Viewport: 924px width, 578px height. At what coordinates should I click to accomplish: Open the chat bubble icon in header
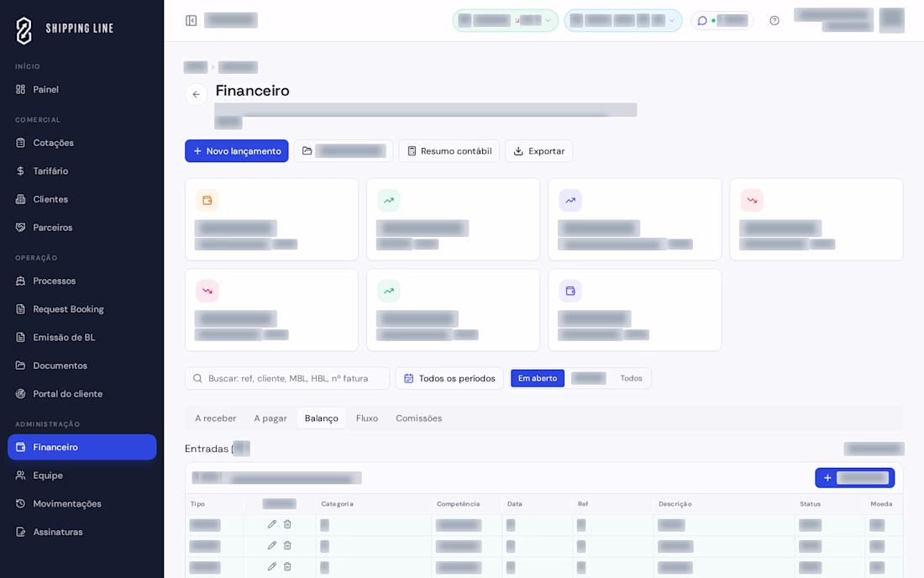[x=702, y=21]
